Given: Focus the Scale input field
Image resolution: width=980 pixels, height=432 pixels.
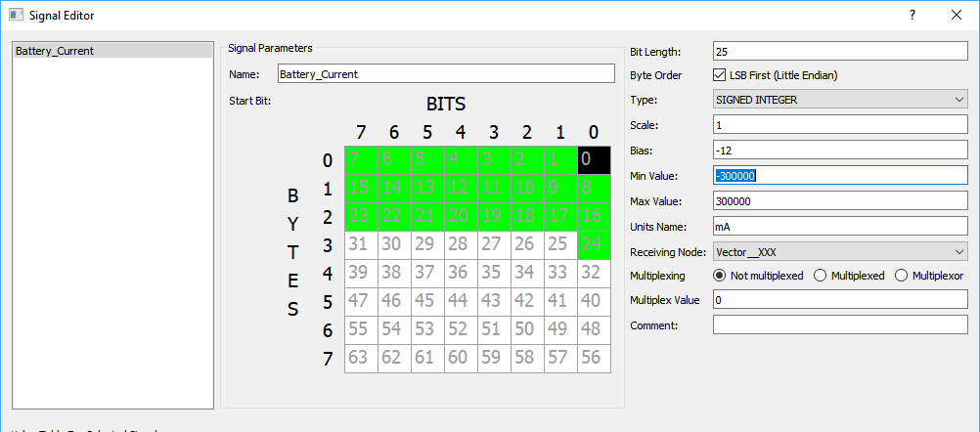Looking at the screenshot, I should 840,125.
